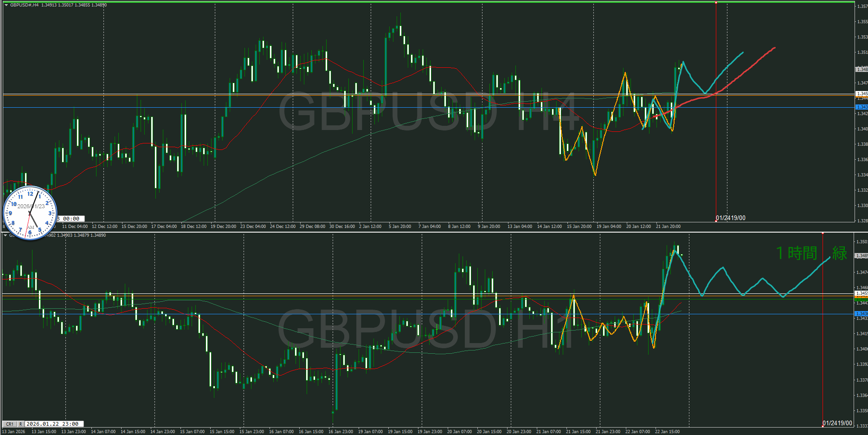868x435 pixels.
Task: Select the 01/2419/00 label in H1 chart
Action: tap(837, 423)
